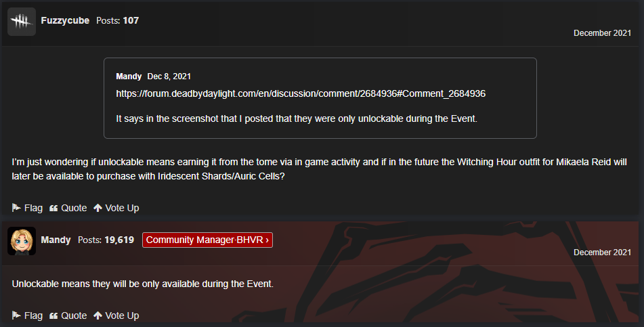
Task: Vote Up Mandy's answer about the Event
Action: click(x=116, y=315)
